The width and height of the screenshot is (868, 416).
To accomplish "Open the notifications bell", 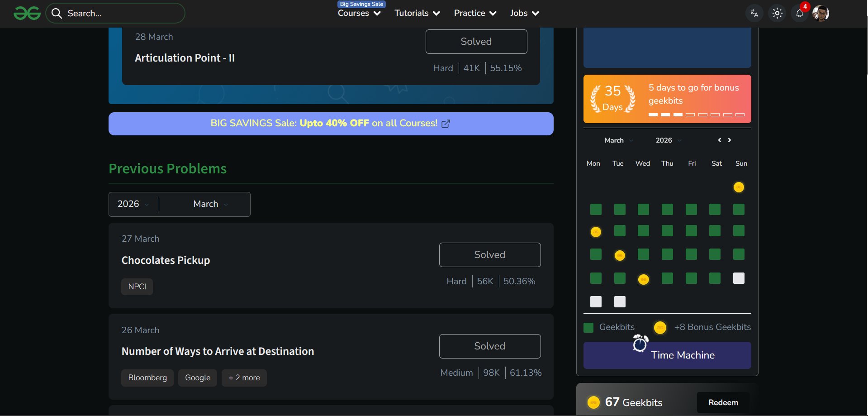I will point(799,13).
